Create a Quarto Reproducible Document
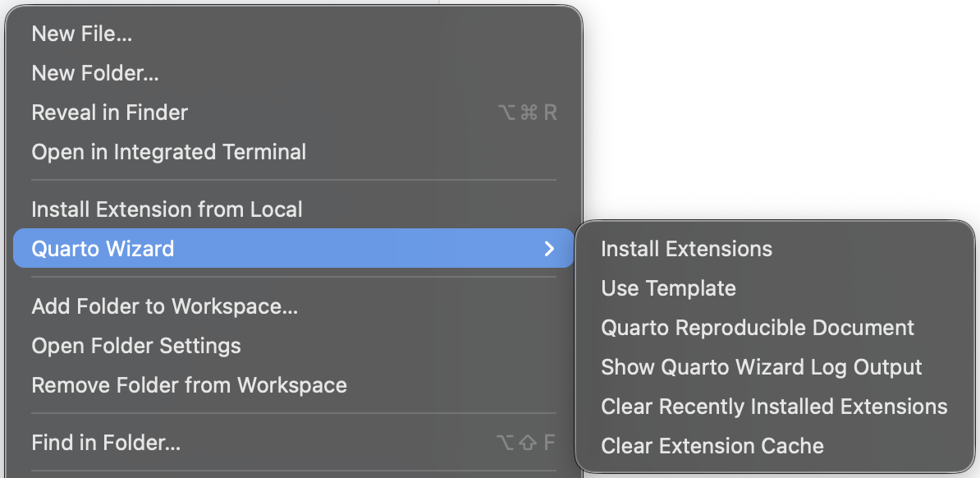This screenshot has height=478, width=980. (757, 327)
